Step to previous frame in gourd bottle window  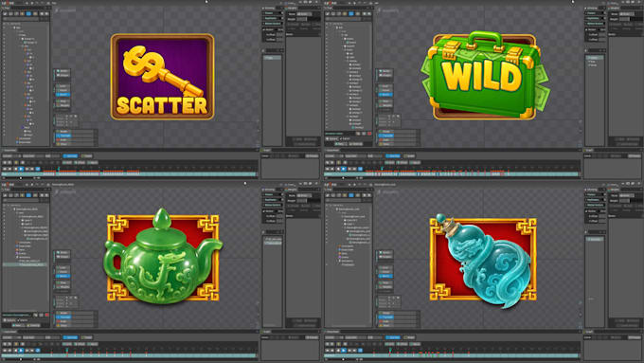click(332, 351)
